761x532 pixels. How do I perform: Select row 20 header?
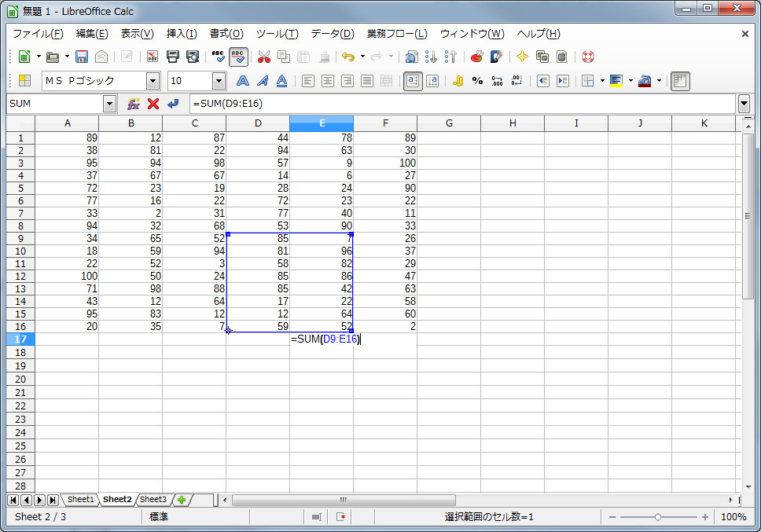(20, 380)
